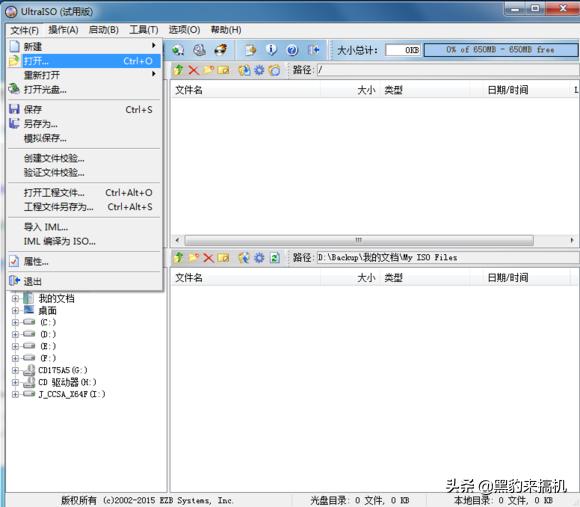This screenshot has height=507, width=580.
Task: Click the exit door icon in toolbar
Action: (314, 50)
